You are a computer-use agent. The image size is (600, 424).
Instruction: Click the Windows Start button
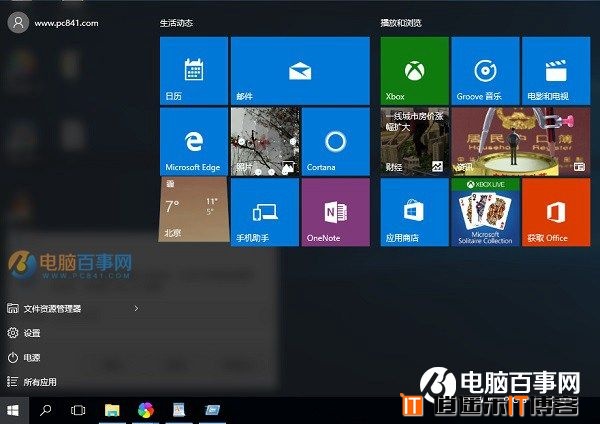click(14, 410)
